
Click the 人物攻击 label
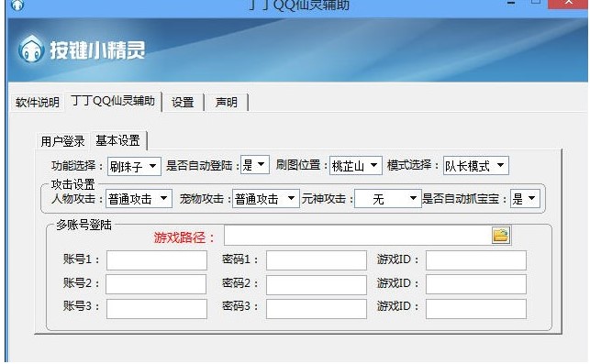point(77,199)
